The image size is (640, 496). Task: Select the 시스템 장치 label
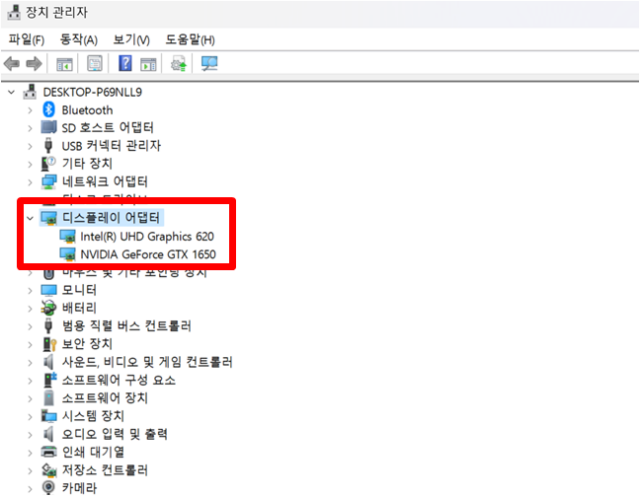tap(93, 416)
